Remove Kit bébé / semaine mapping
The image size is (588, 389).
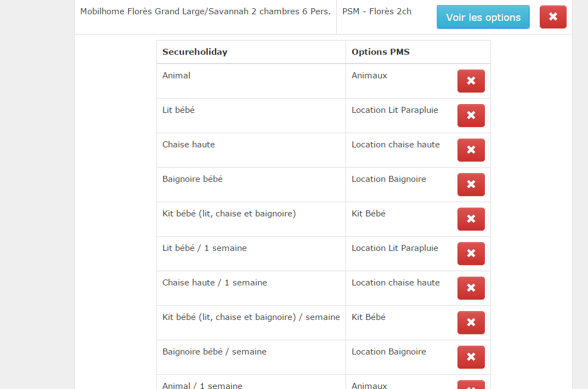(471, 323)
